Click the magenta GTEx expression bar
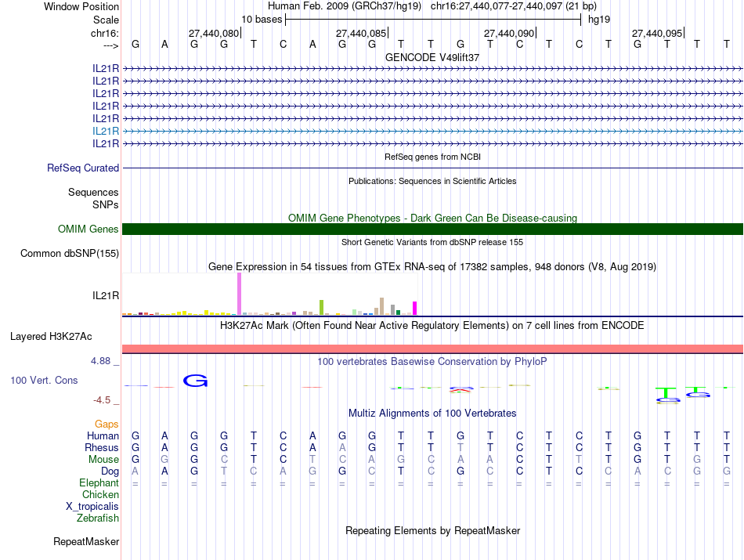Viewport: 744px width, 560px height. (415, 309)
